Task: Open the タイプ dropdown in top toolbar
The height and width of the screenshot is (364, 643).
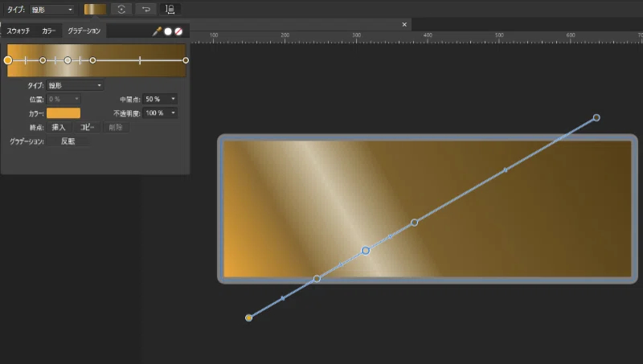Action: point(52,10)
